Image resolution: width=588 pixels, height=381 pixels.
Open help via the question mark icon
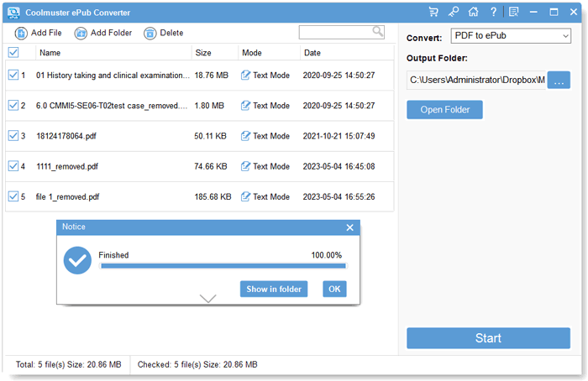493,13
